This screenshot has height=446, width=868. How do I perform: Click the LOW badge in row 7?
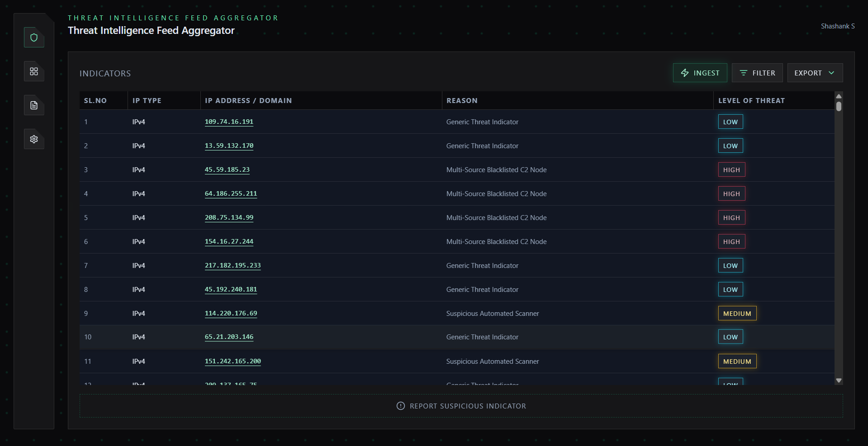pos(730,265)
